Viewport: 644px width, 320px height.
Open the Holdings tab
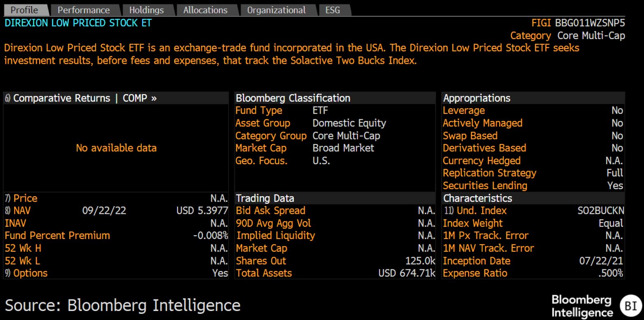(x=146, y=10)
